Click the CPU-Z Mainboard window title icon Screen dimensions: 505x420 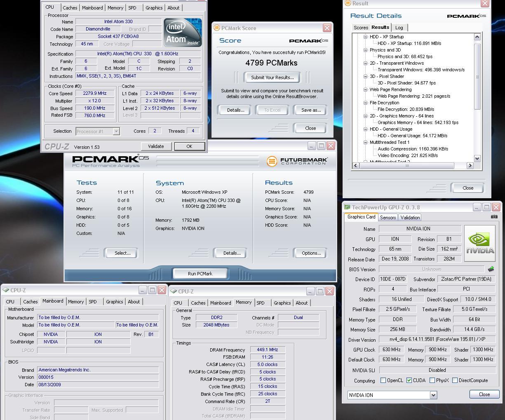[6, 290]
